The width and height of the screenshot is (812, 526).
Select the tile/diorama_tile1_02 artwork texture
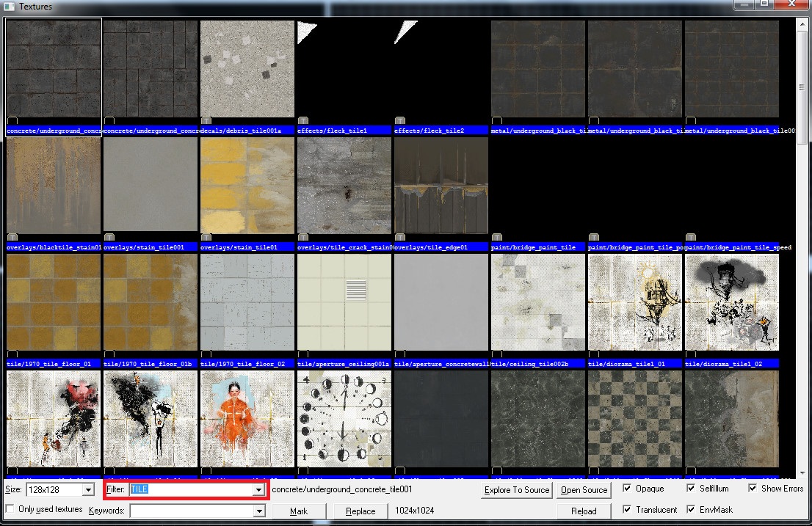pos(731,302)
